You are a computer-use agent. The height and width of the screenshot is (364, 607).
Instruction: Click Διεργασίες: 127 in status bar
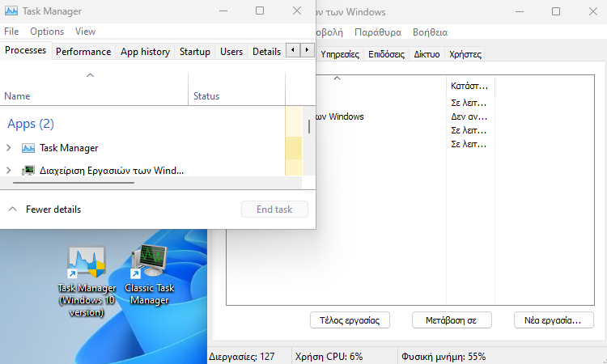(x=242, y=356)
